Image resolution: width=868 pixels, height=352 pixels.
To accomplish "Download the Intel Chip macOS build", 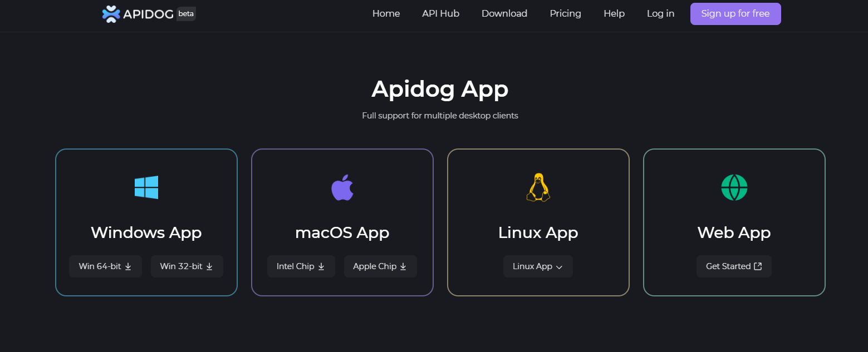I will tap(301, 266).
